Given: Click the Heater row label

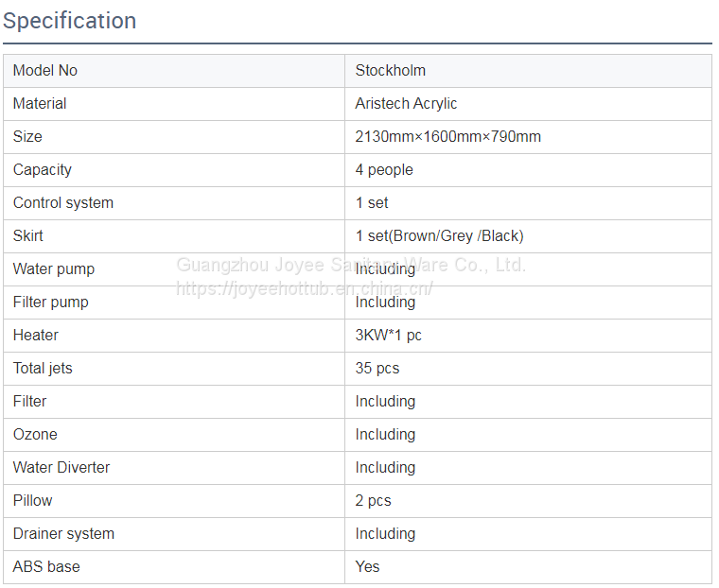Looking at the screenshot, I should point(36,336).
